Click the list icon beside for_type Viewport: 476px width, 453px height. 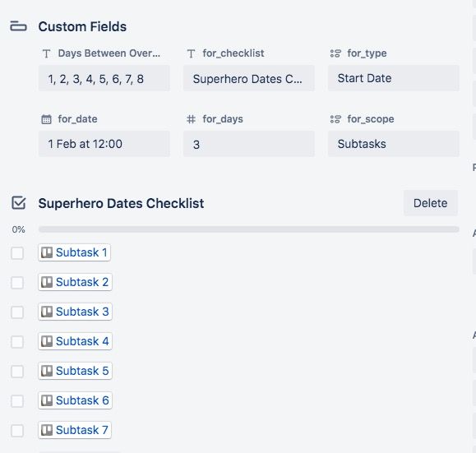pyautogui.click(x=335, y=53)
